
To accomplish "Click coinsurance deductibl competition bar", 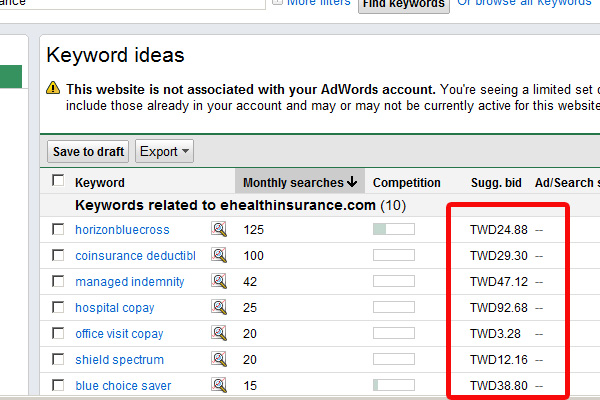I will 394,255.
